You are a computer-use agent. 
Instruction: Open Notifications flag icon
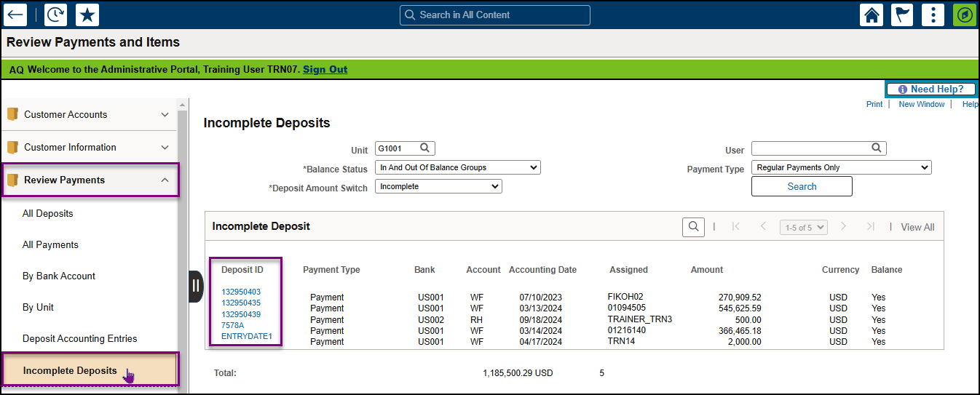coord(902,15)
